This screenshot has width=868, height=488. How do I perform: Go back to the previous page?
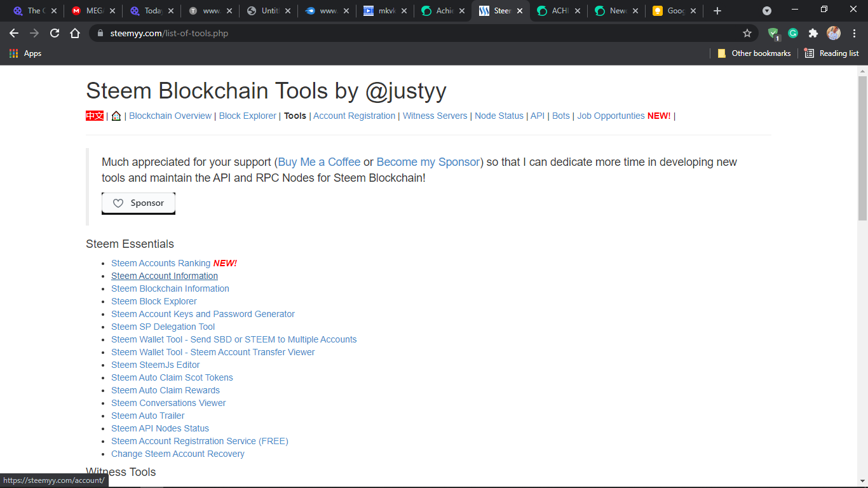tap(14, 33)
